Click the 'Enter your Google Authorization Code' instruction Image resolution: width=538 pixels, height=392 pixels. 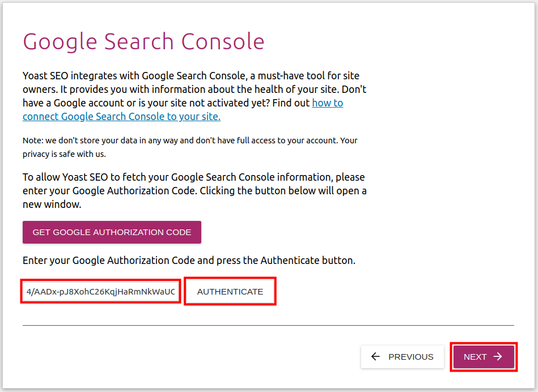[x=189, y=261]
